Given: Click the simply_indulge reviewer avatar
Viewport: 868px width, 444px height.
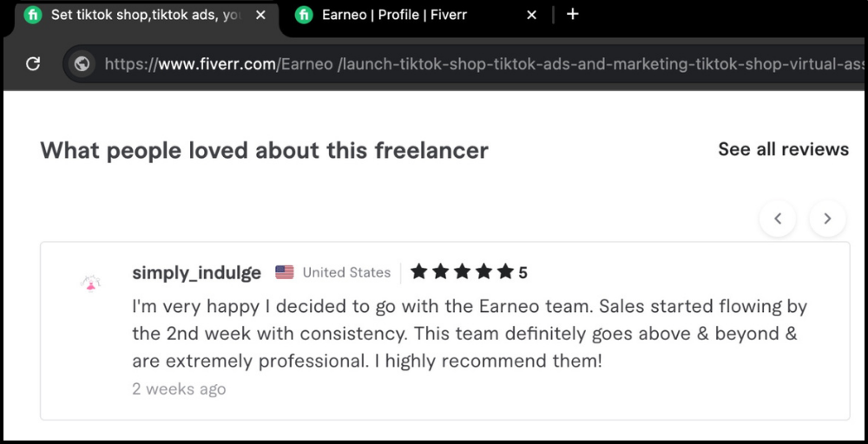Looking at the screenshot, I should click(x=90, y=282).
